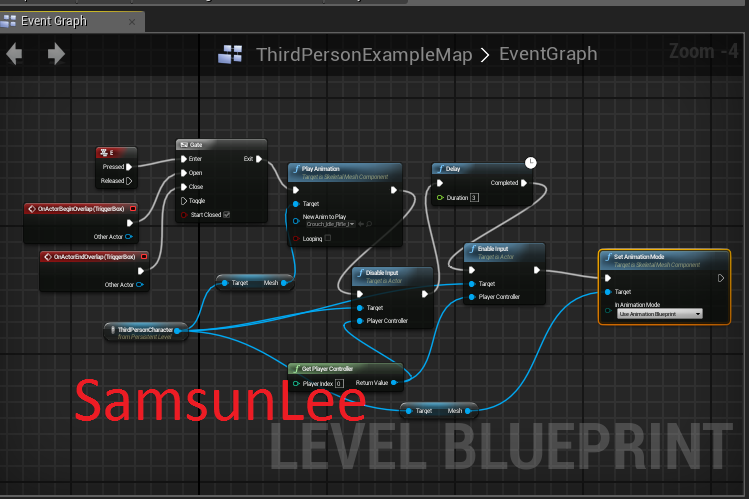Click the clock icon on the Delay node
The height and width of the screenshot is (499, 749).
point(531,163)
